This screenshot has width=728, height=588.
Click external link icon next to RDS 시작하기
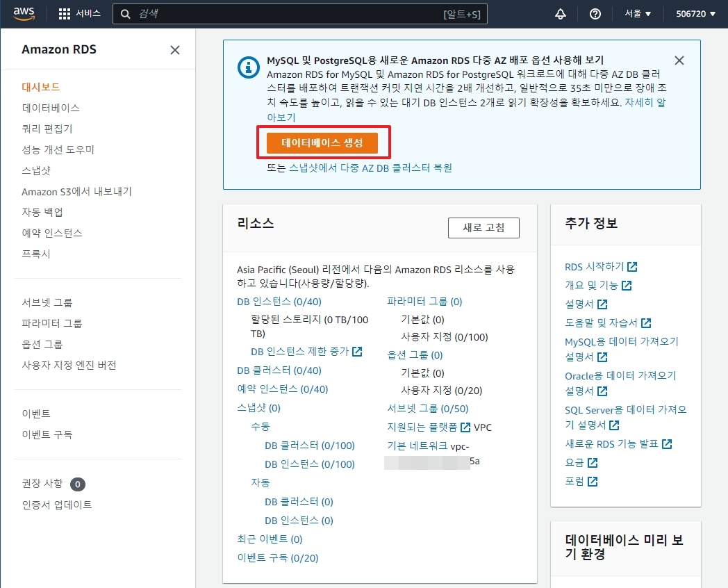pos(632,267)
